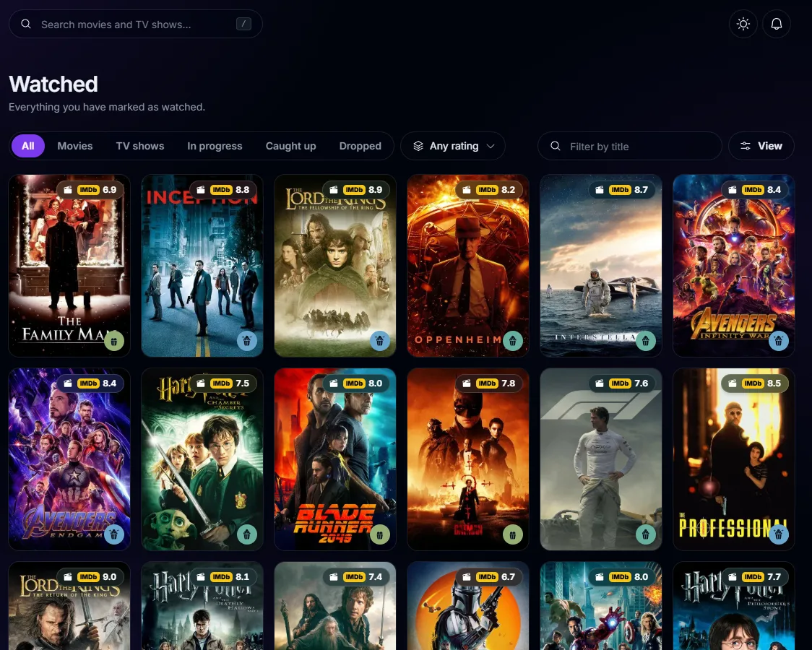Click the slash shortcut badge in search
The width and height of the screenshot is (812, 650).
(x=243, y=24)
